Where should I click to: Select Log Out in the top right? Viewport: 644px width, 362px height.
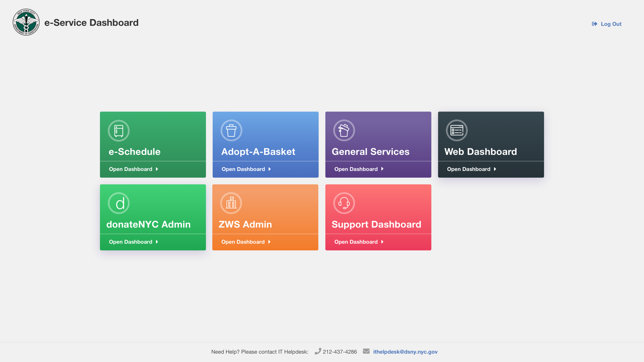pyautogui.click(x=611, y=24)
